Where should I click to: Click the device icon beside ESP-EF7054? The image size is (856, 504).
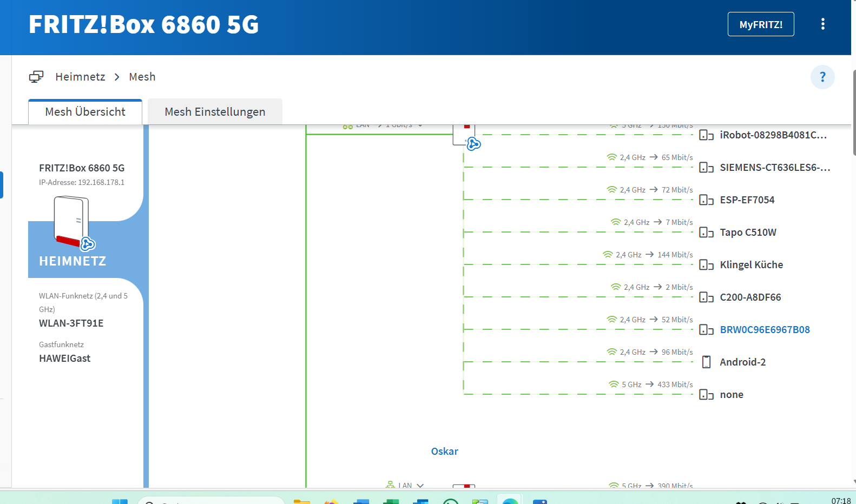[x=706, y=200]
